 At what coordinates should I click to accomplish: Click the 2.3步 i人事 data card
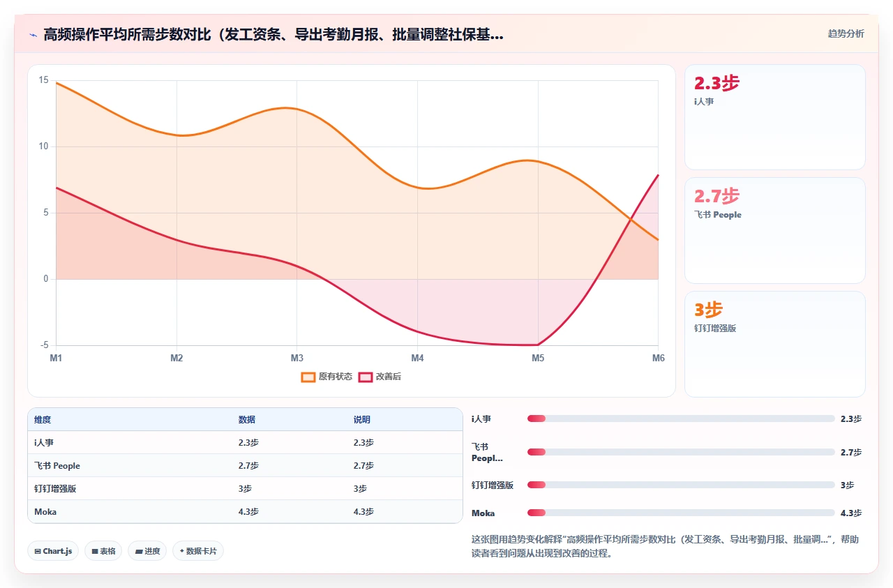point(775,117)
